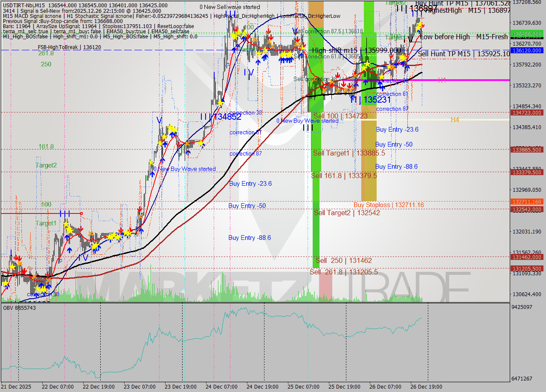
Task: Click the 'FSB-HighToBreak | 136120' label
Action: coord(70,47)
